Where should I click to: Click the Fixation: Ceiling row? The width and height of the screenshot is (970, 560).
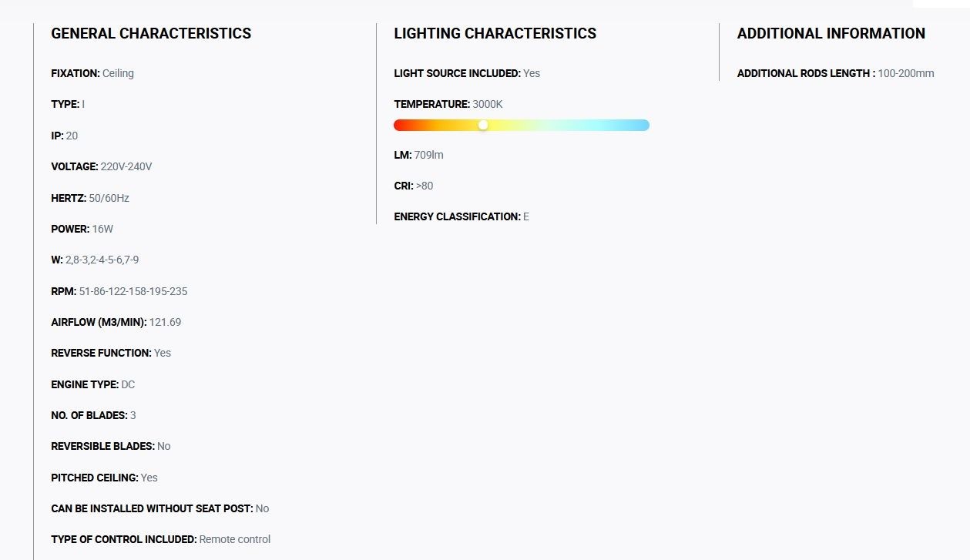click(92, 73)
